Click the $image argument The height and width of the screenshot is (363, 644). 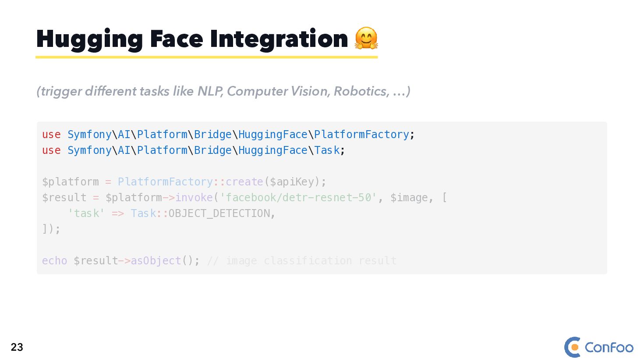[x=409, y=198]
